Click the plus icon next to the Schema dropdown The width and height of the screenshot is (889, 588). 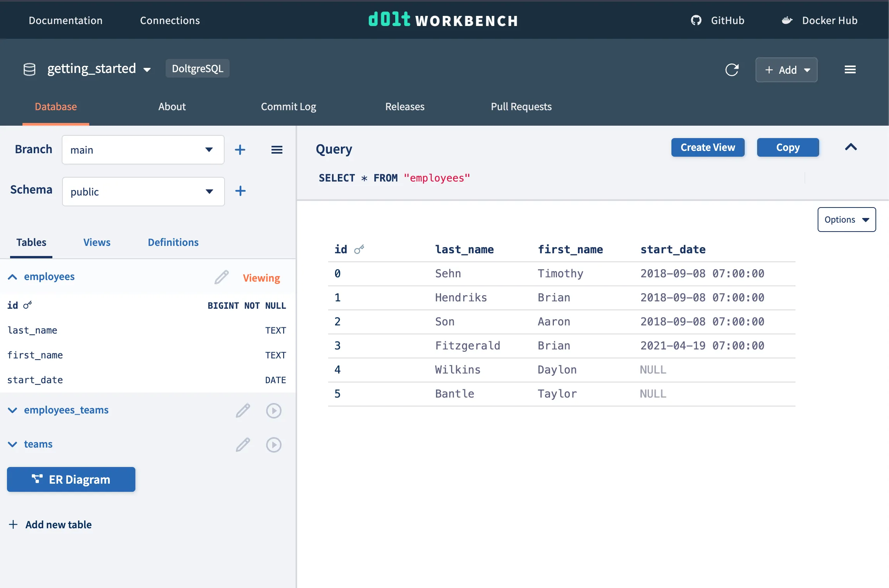(x=240, y=191)
